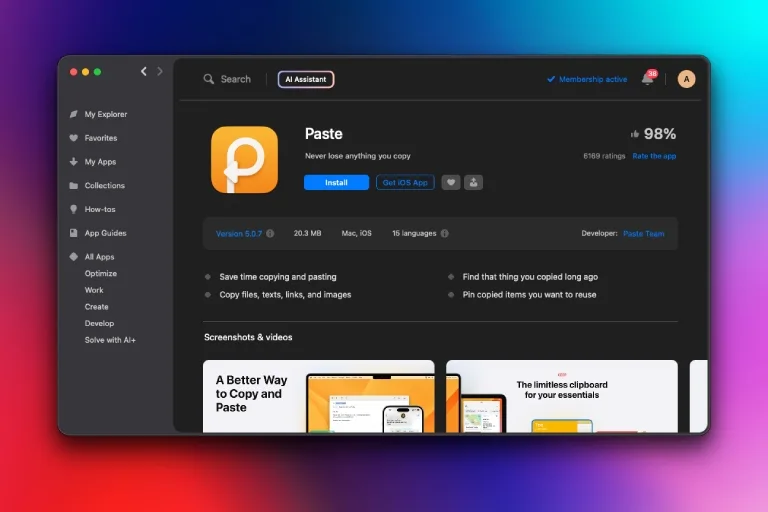Image resolution: width=768 pixels, height=512 pixels.
Task: Select All Apps in the sidebar
Action: click(x=99, y=257)
